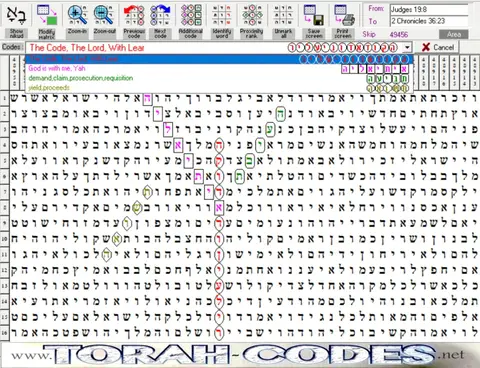Click row number 1 header
Viewport: 480px width, 368px height.
click(4, 98)
